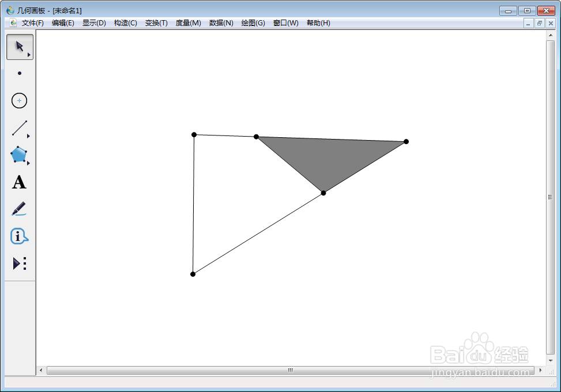Click the horizontal scrollbar right arrow
Viewport: 561px width, 392px height.
540,370
